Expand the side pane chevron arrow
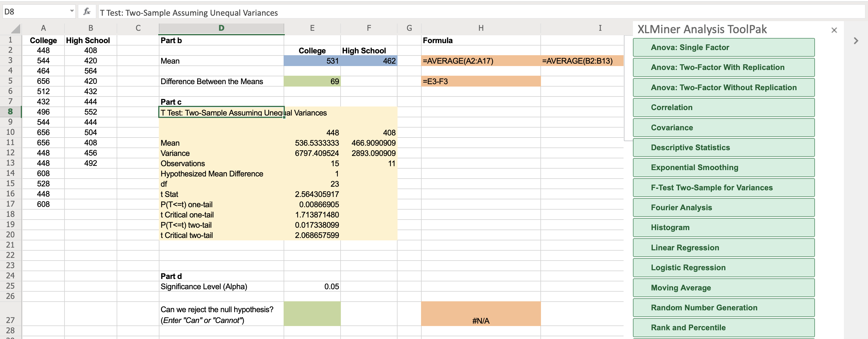 tap(856, 41)
